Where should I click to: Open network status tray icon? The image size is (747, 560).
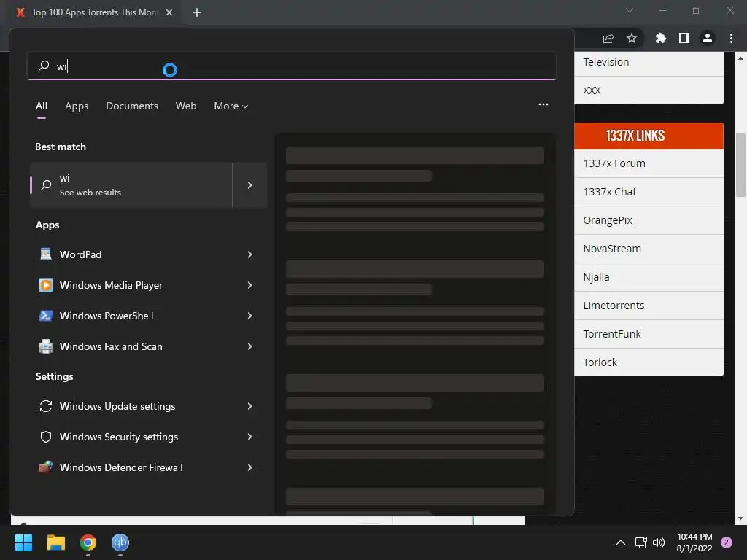tap(640, 542)
